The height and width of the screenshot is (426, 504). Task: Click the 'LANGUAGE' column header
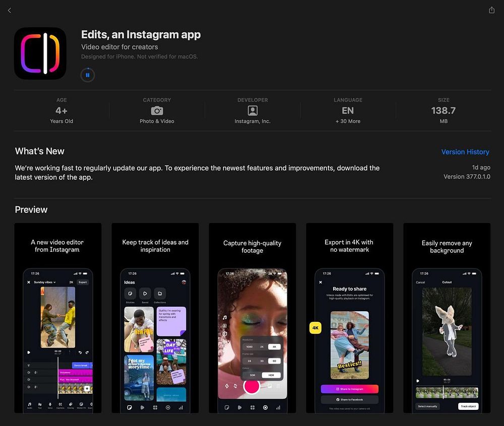pos(348,100)
